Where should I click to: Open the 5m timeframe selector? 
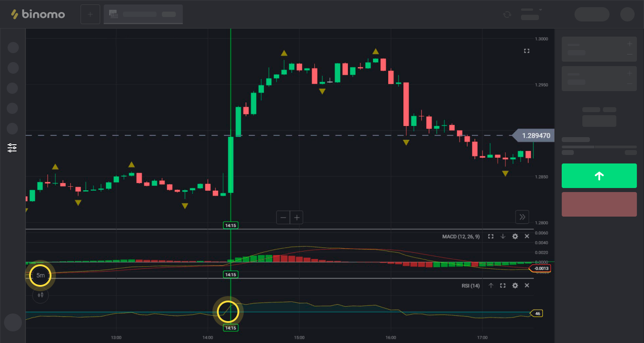pyautogui.click(x=40, y=276)
